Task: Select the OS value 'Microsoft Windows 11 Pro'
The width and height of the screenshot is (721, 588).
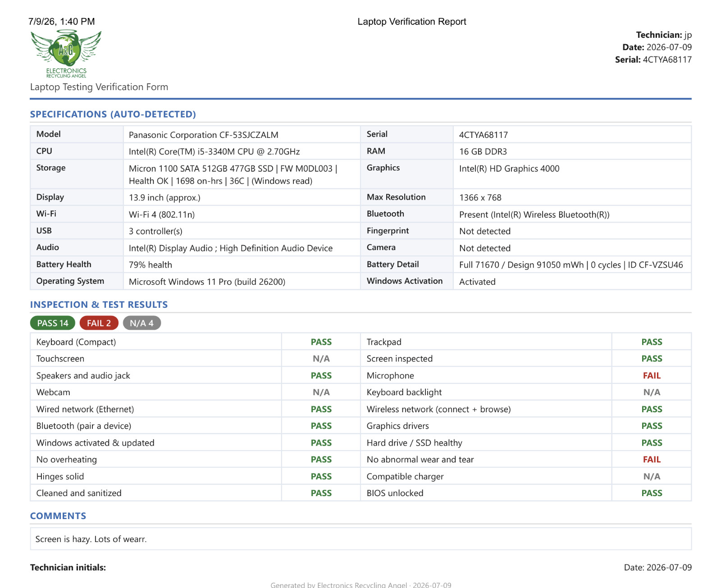Action: coord(180,282)
